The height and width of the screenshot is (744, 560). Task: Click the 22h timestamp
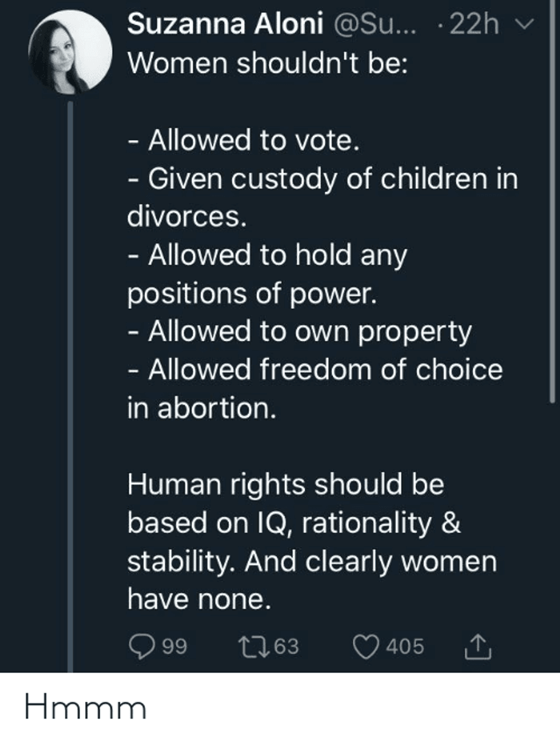click(474, 24)
